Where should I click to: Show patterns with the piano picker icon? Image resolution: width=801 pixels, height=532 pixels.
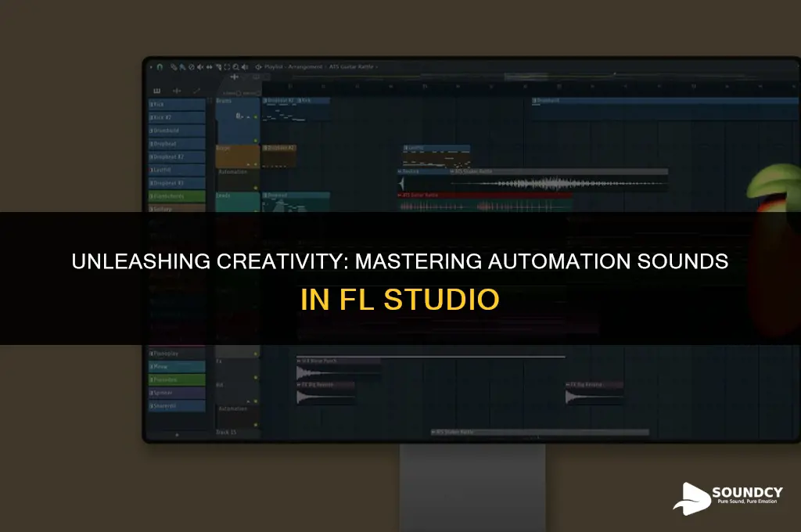(x=156, y=91)
